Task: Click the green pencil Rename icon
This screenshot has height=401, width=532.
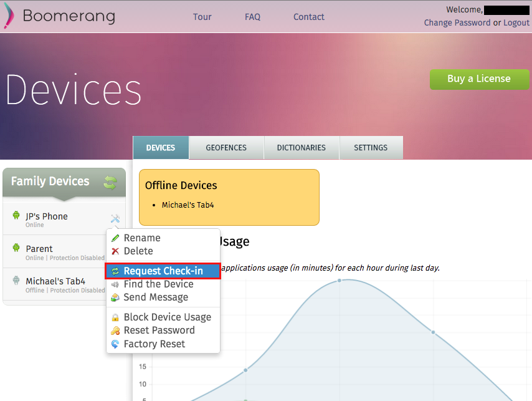Action: pos(115,238)
